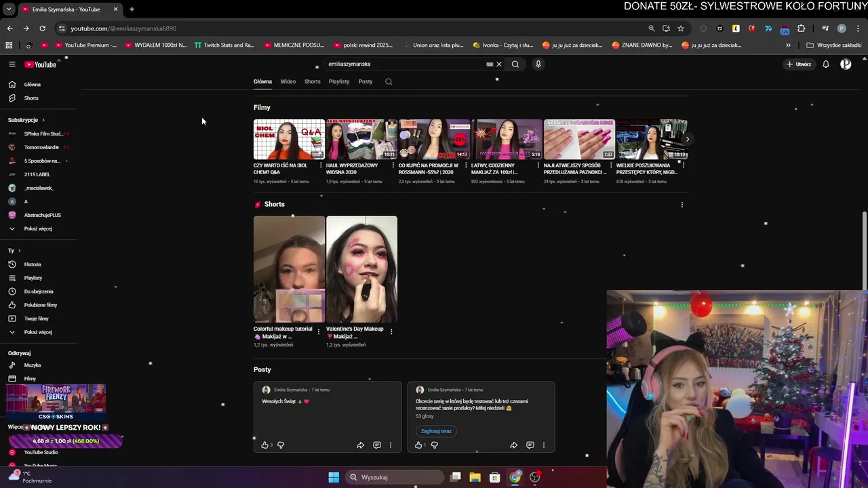This screenshot has height=488, width=868.
Task: Clear the search box with X
Action: [499, 64]
